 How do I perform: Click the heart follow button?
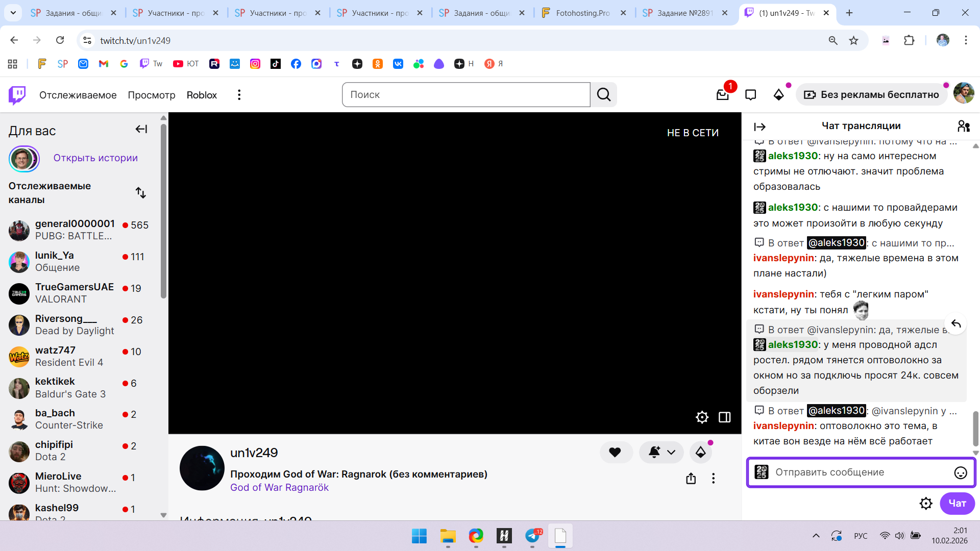[x=615, y=452]
